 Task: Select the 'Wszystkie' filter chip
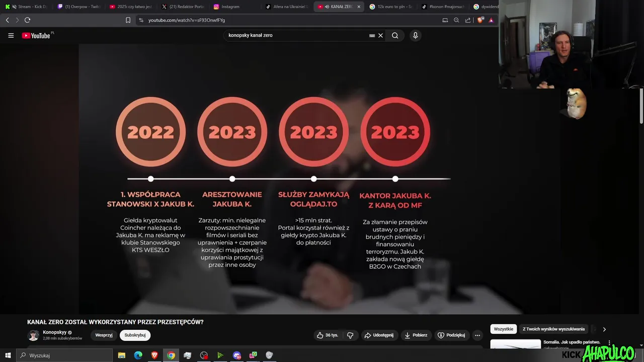point(504,329)
